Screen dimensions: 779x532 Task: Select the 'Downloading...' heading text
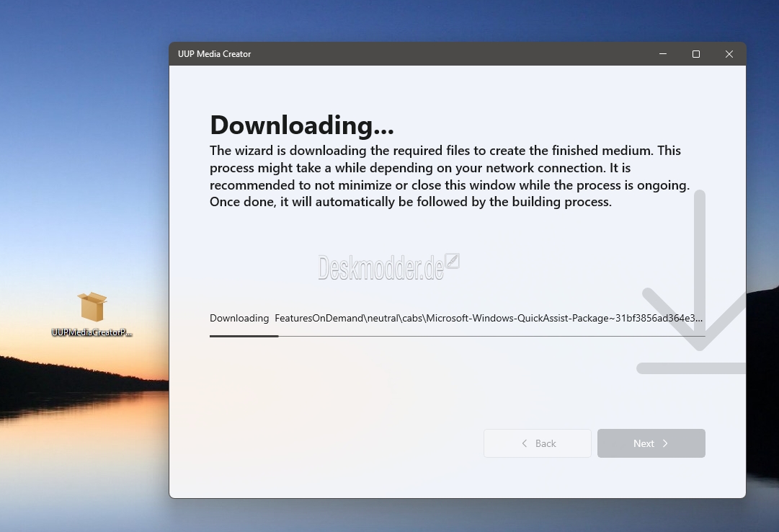click(301, 125)
